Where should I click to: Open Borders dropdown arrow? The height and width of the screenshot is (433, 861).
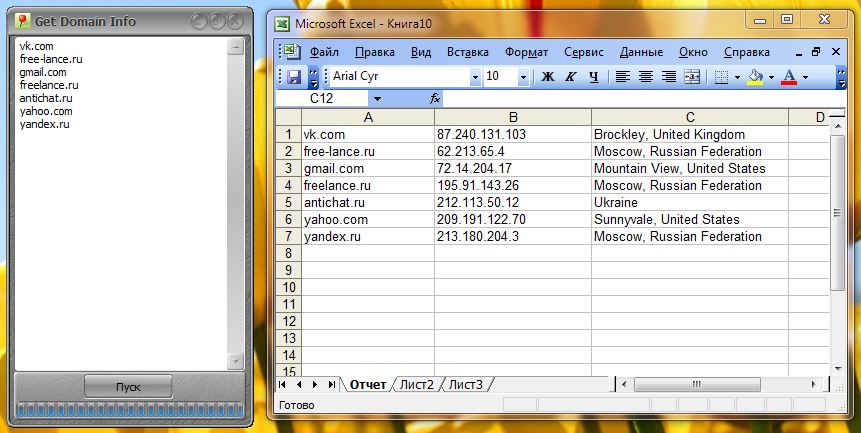coord(737,77)
